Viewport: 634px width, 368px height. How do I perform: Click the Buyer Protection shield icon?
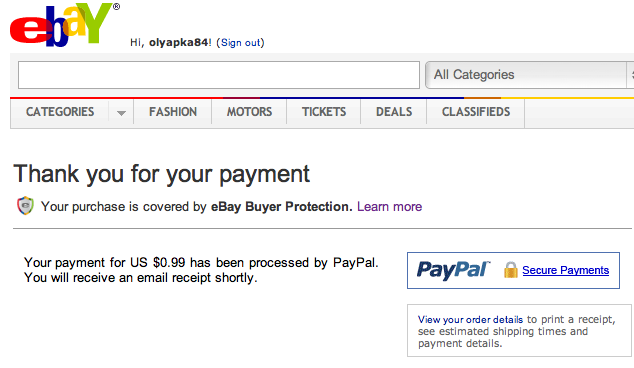25,206
